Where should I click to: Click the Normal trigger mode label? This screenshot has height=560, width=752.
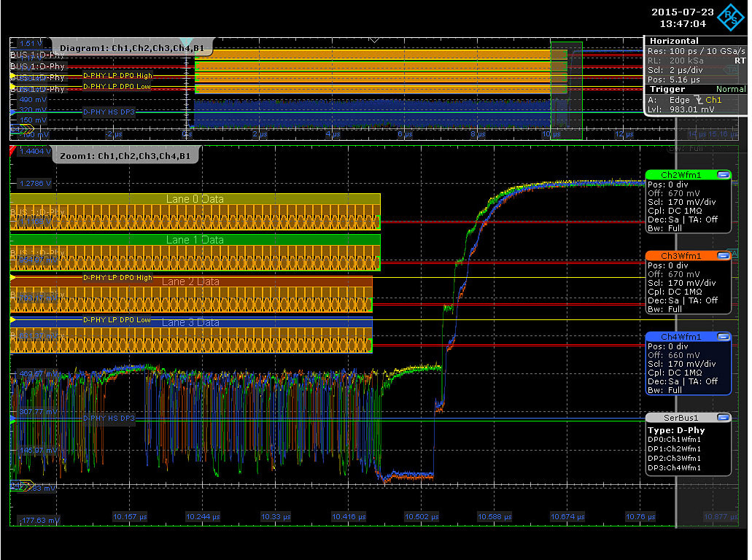(x=730, y=90)
